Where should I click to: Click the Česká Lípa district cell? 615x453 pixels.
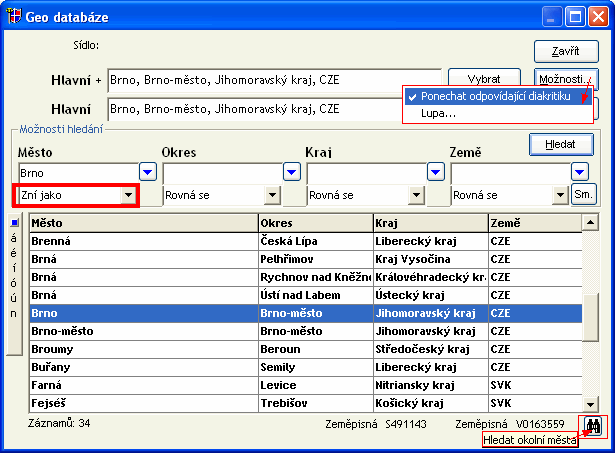coord(316,241)
